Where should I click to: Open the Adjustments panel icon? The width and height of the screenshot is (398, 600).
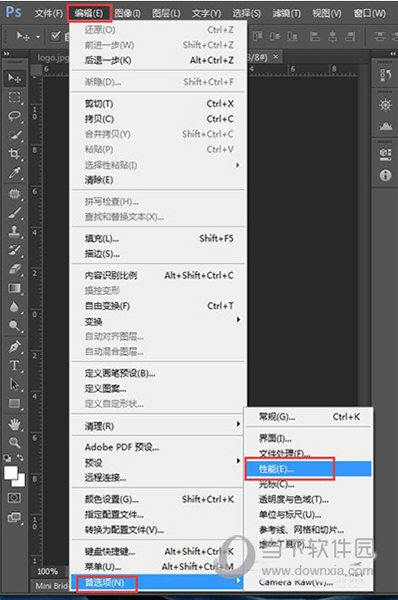[385, 105]
